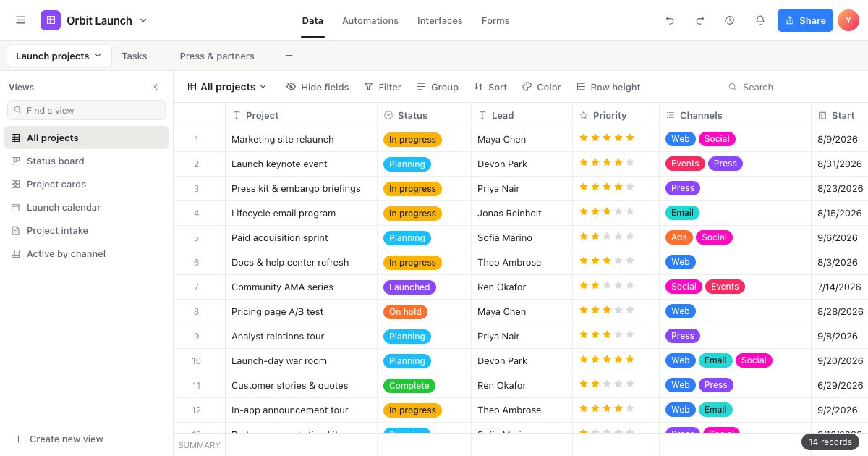Open the notifications bell icon

pos(760,20)
